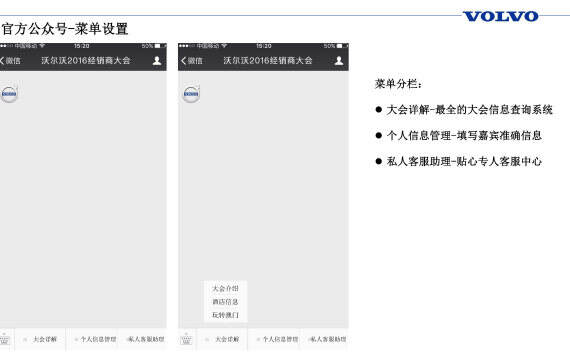The image size is (570, 360).
Task: Click bullet 大会详解-最全的大会信息查询系统
Action: (x=464, y=109)
